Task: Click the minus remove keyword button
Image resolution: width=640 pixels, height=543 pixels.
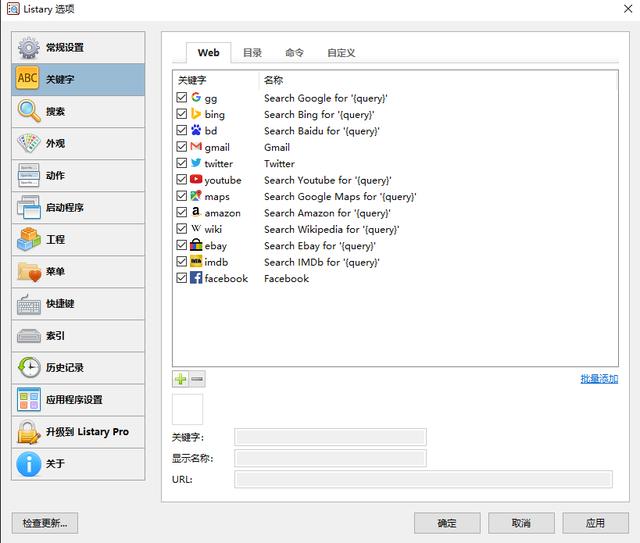Action: pos(197,379)
